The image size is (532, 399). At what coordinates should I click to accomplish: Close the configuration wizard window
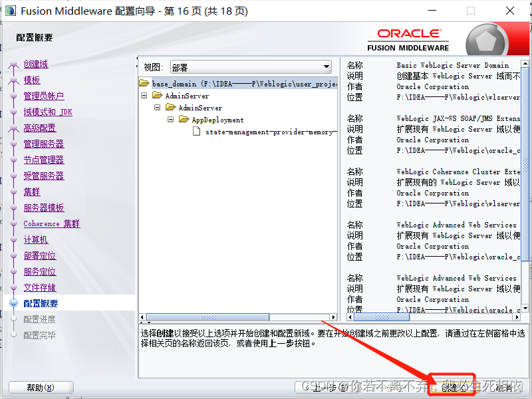pos(510,11)
